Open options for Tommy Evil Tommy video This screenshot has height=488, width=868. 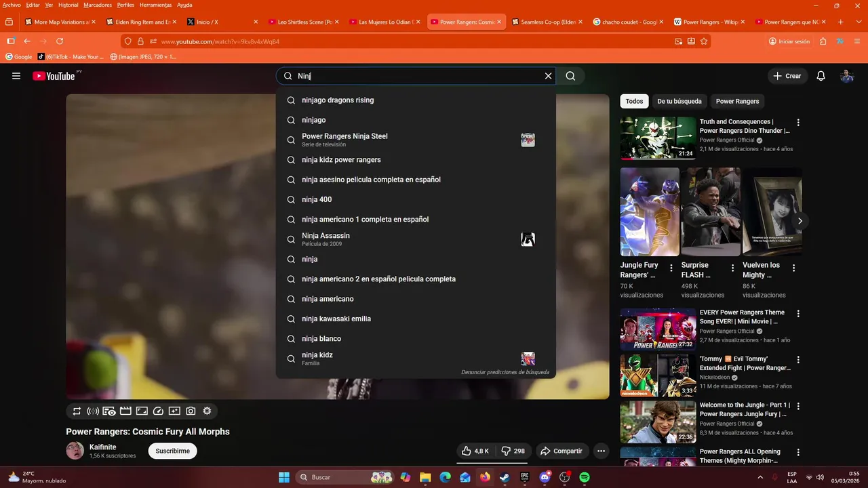coord(798,360)
